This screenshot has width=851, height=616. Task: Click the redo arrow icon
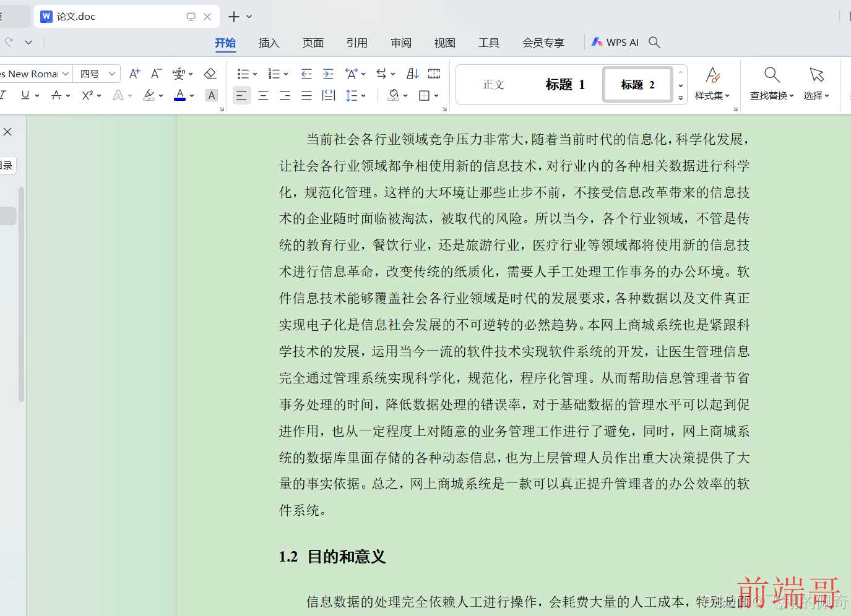click(x=9, y=42)
